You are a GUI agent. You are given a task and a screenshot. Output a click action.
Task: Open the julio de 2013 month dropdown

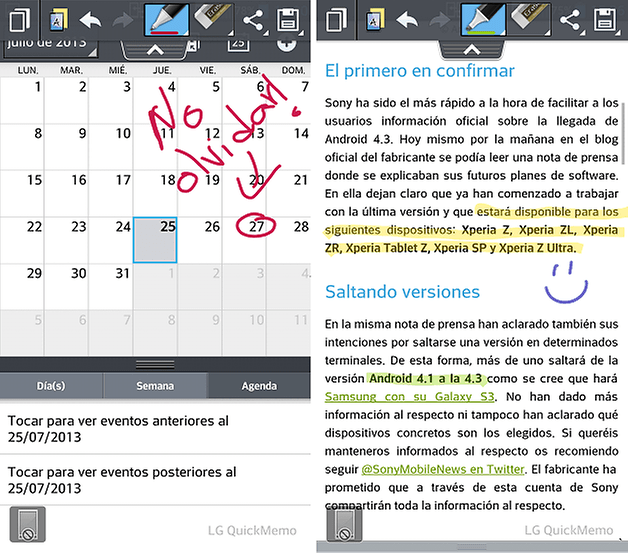(x=51, y=46)
